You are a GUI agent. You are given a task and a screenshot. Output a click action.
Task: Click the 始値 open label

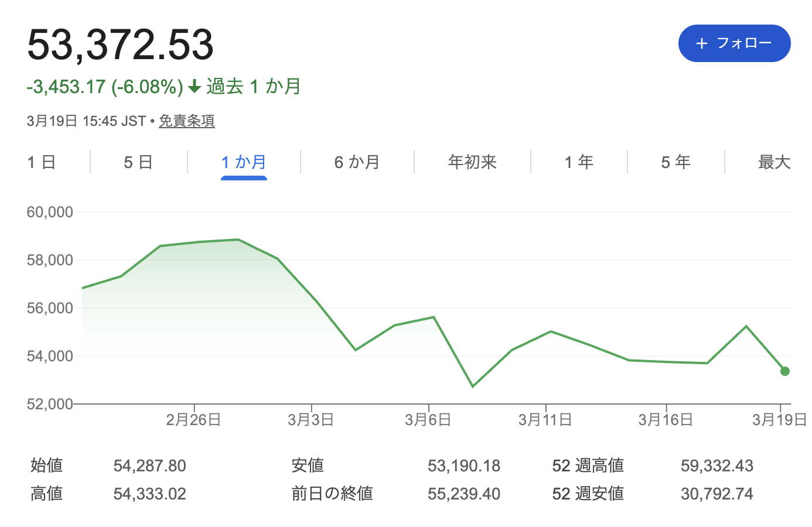pyautogui.click(x=46, y=466)
